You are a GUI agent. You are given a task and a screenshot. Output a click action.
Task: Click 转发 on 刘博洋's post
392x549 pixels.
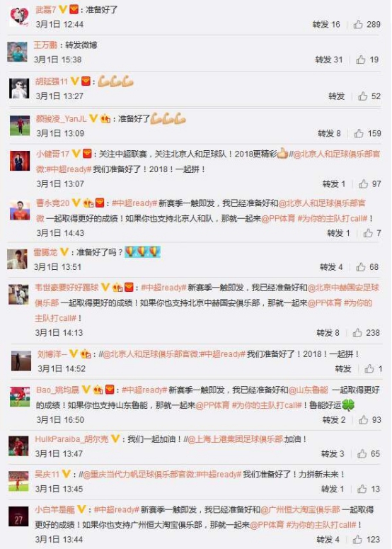coord(342,368)
